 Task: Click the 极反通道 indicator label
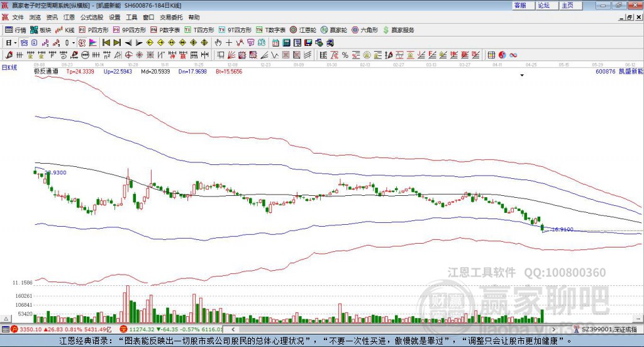[46, 71]
